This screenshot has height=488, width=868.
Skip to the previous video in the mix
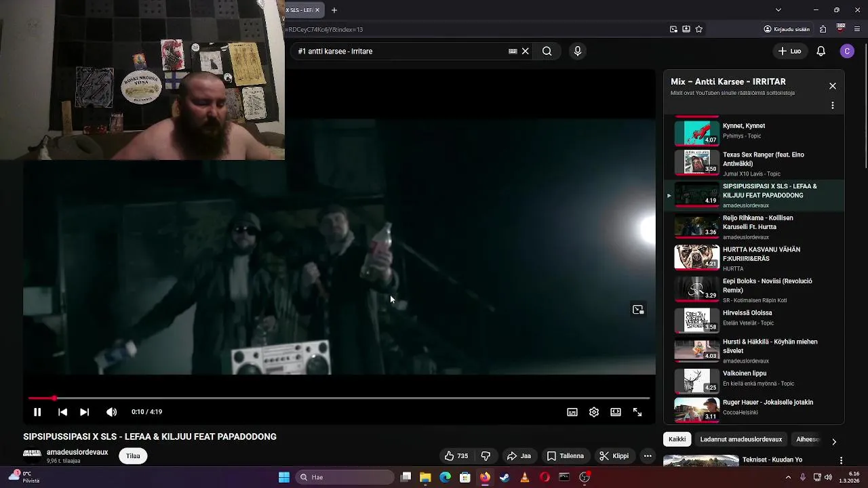(x=62, y=412)
